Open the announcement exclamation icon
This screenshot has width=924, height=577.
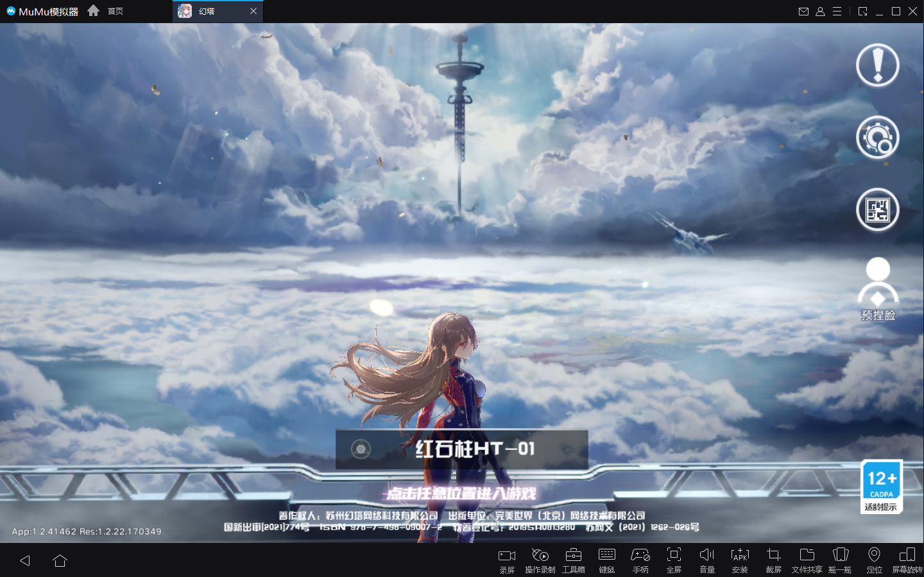tap(877, 65)
